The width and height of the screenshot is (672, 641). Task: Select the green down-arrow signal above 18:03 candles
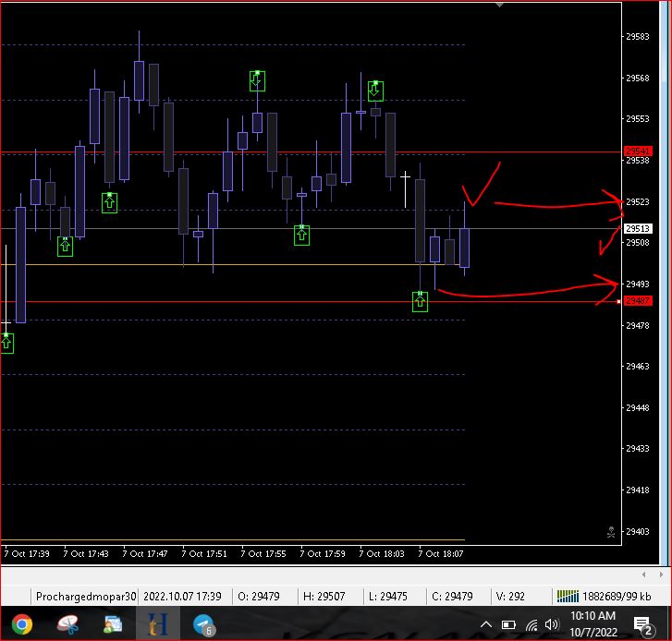tap(374, 90)
